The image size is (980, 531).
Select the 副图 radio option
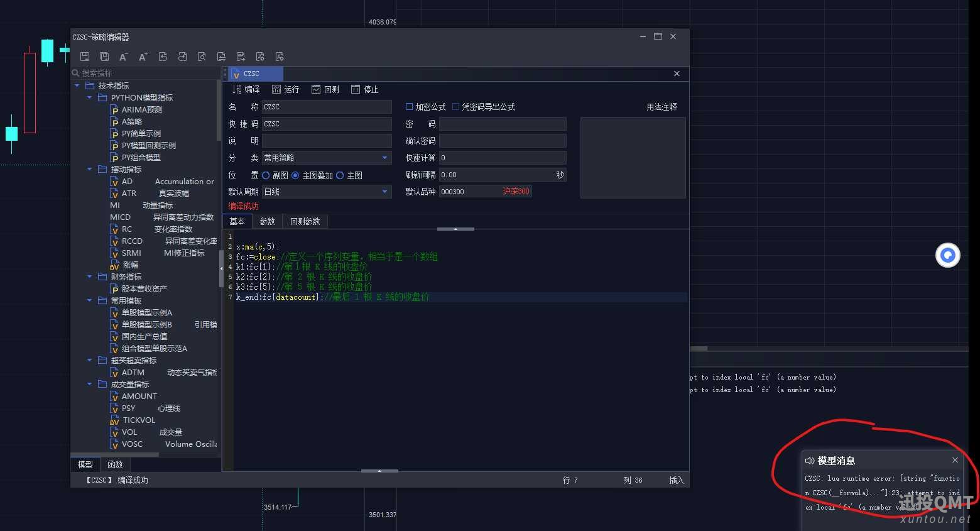coord(266,175)
